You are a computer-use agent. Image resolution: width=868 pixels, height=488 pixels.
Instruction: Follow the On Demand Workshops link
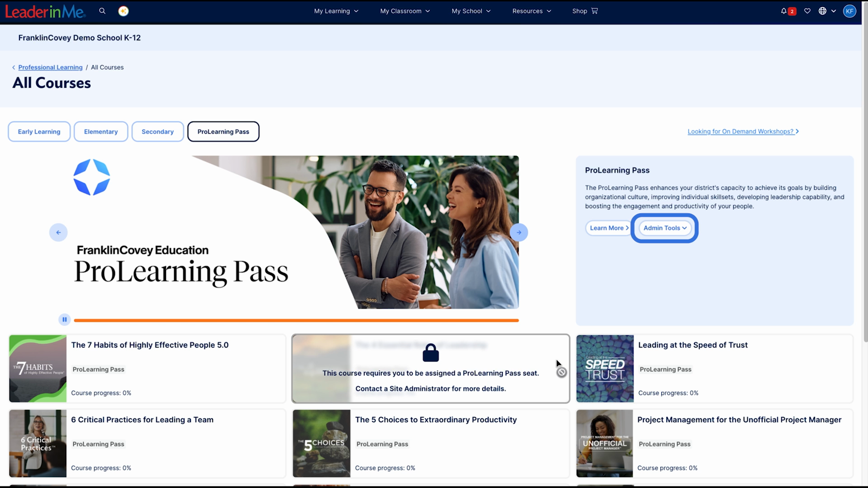tap(743, 132)
